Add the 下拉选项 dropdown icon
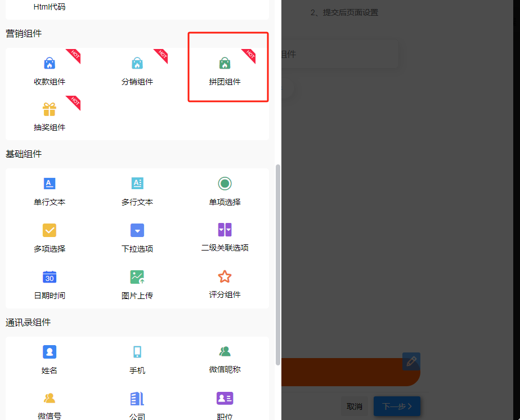This screenshot has height=420, width=520. click(x=137, y=230)
